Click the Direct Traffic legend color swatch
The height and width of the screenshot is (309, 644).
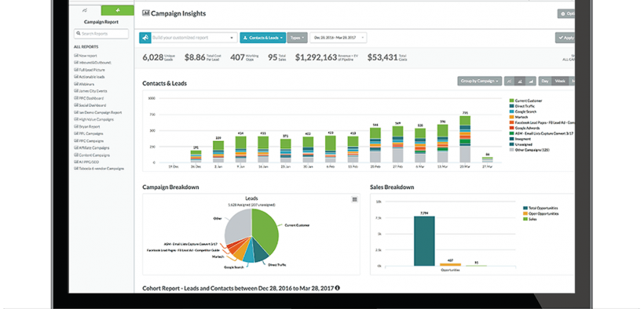pos(512,107)
